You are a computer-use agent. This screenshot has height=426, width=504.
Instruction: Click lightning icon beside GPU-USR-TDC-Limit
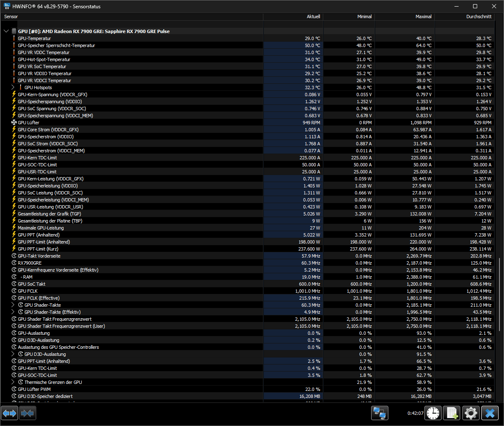tap(14, 172)
